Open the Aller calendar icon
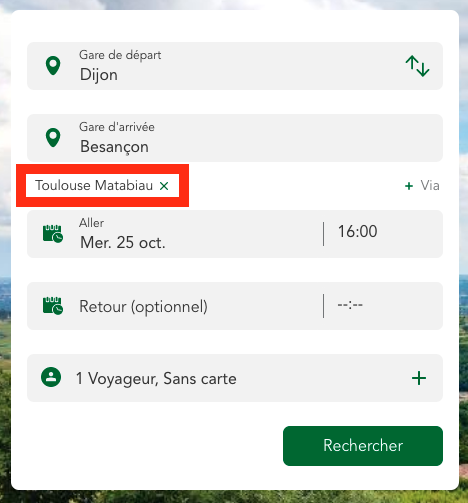 (53, 234)
